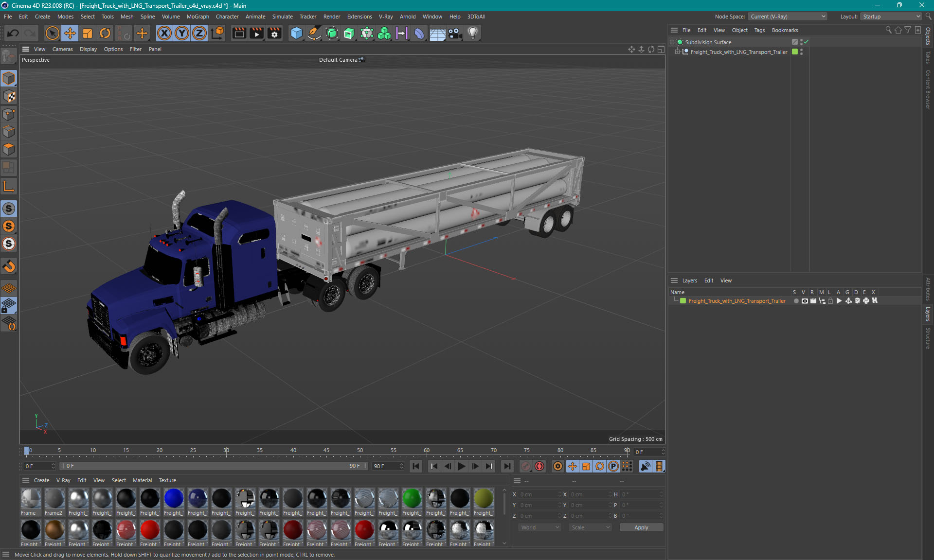Select the bright blue material swatch
934x560 pixels.
[x=174, y=498]
